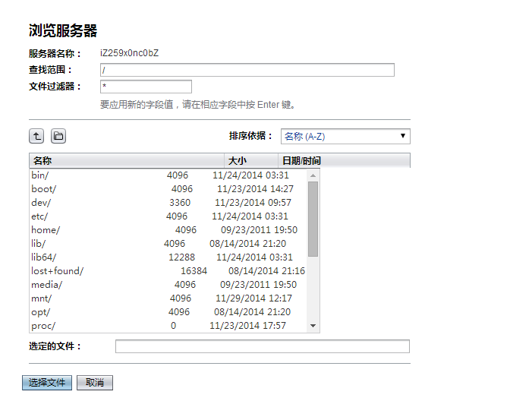This screenshot has height=401, width=532.
Task: Select the proc/ directory row
Action: [168, 326]
